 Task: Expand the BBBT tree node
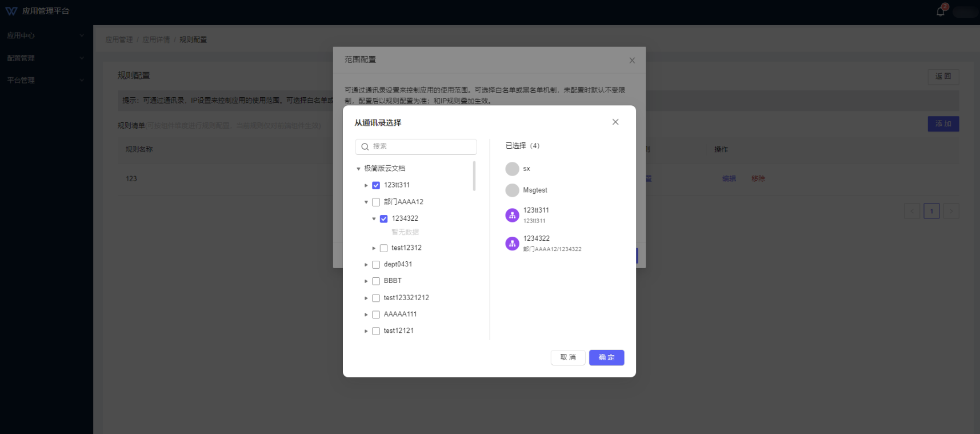coord(366,281)
